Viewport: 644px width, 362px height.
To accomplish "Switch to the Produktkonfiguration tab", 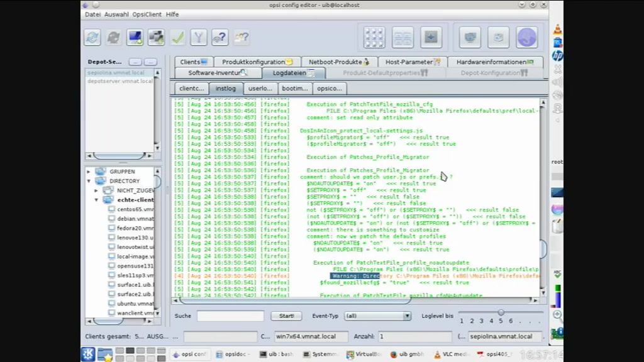I will [x=257, y=62].
